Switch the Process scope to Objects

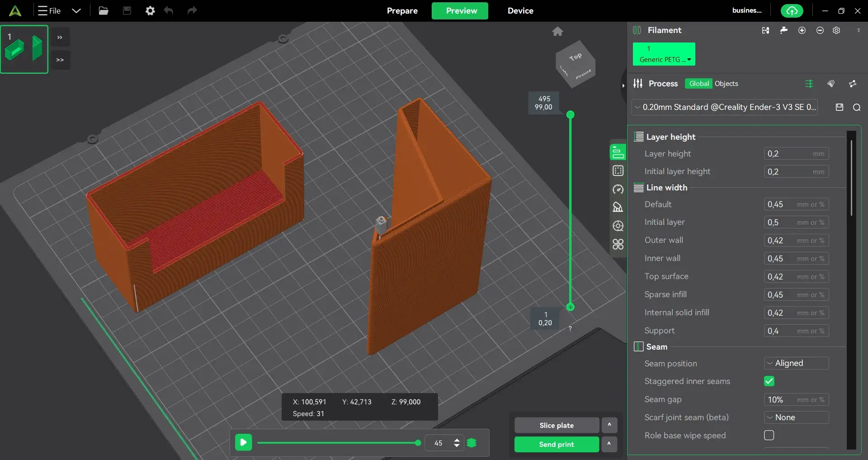tap(726, 84)
